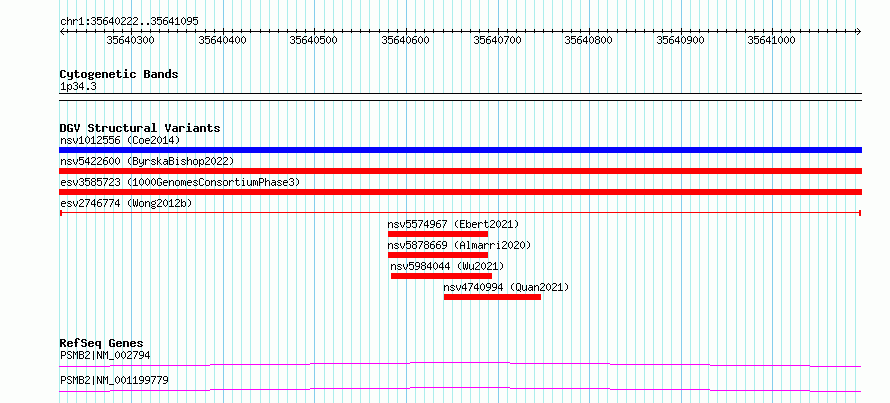This screenshot has height=403, width=890.
Task: Click ruler position 35640800
Action: click(x=589, y=40)
